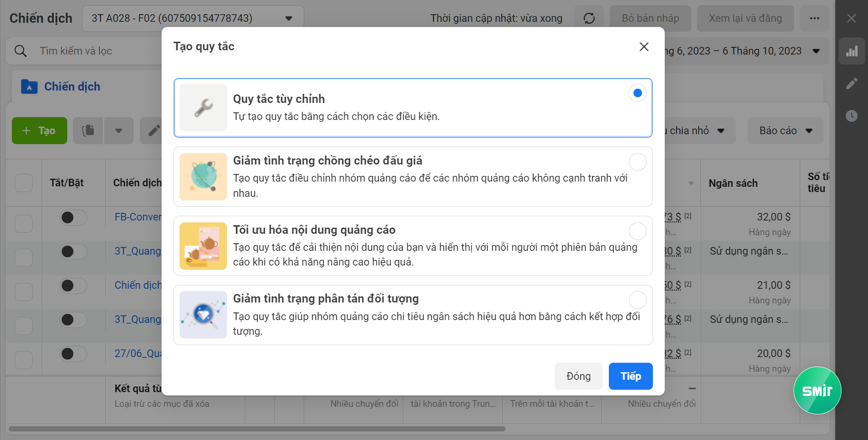This screenshot has width=868, height=440.
Task: Click the teapot creative optimization illustration
Action: coord(203,246)
